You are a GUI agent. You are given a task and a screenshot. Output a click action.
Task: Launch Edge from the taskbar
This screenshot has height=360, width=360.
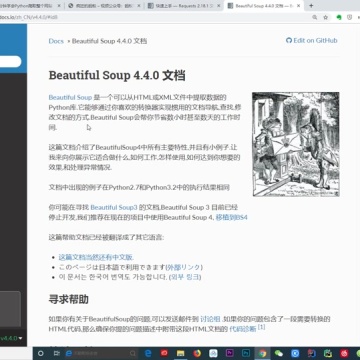[x=148, y=353]
